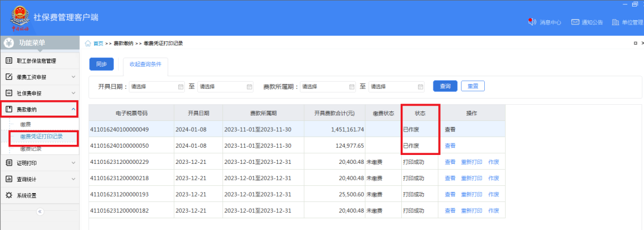Select the 缴费 submenu item
The height and width of the screenshot is (230, 644).
[26, 124]
